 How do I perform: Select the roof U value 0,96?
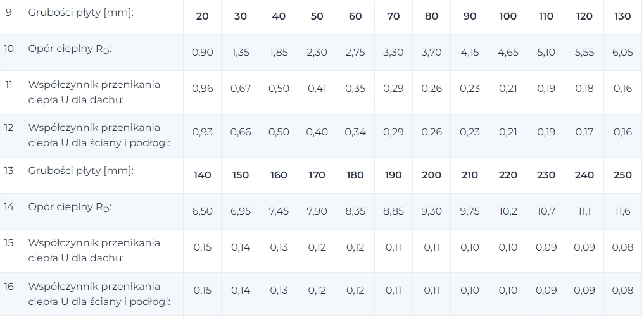pos(202,88)
